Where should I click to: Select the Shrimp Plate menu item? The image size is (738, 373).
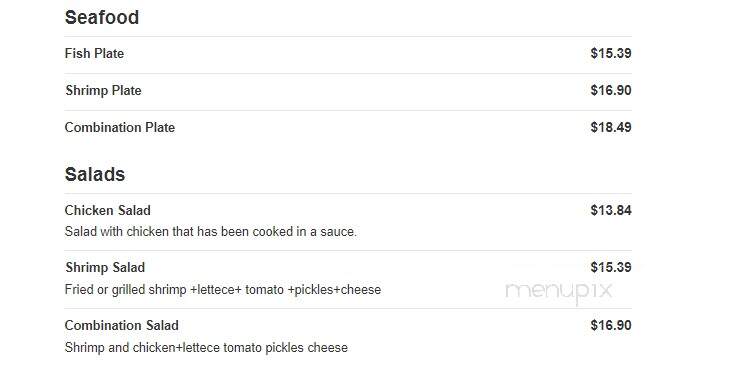point(103,90)
